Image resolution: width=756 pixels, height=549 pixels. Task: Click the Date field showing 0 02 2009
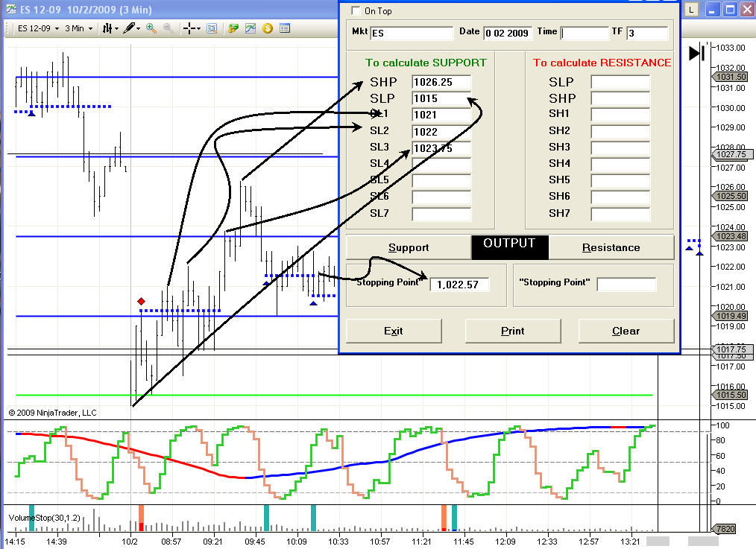[x=507, y=33]
